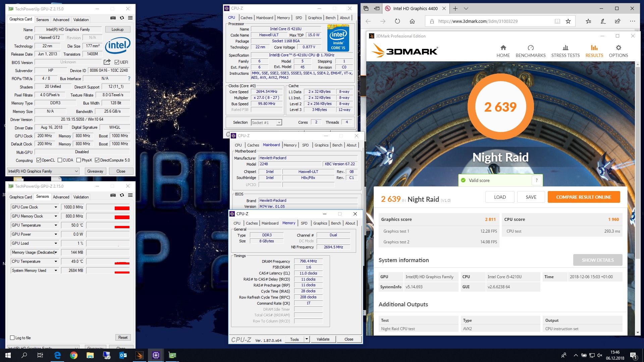Open the Socket #1 selection dropdown in CPU-Z
The width and height of the screenshot is (644, 362).
tap(267, 123)
